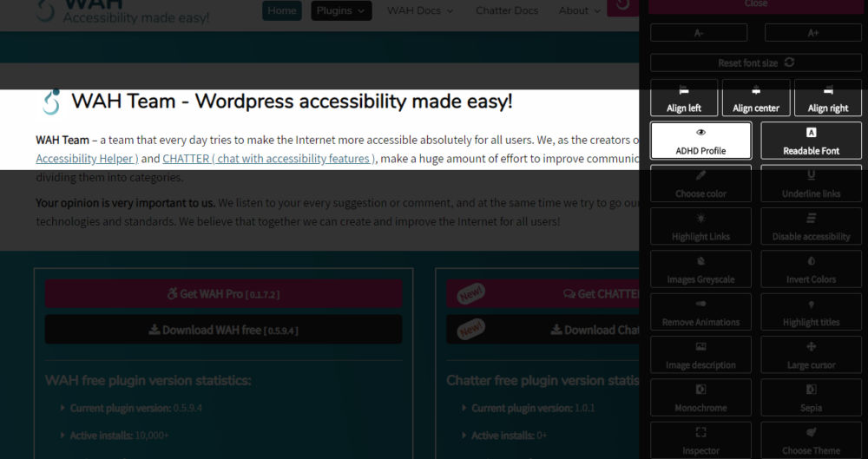Click 'Active installs: 10,000+' text
868x459 pixels.
coord(119,436)
